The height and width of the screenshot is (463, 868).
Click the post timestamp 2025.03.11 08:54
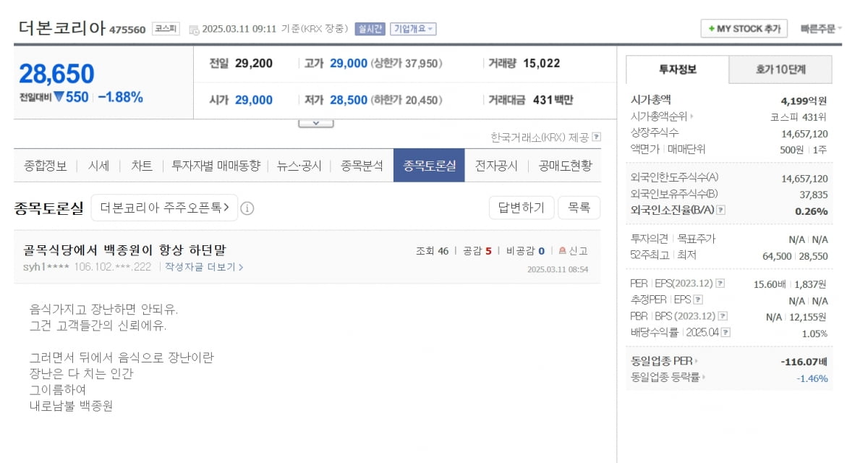pyautogui.click(x=558, y=269)
